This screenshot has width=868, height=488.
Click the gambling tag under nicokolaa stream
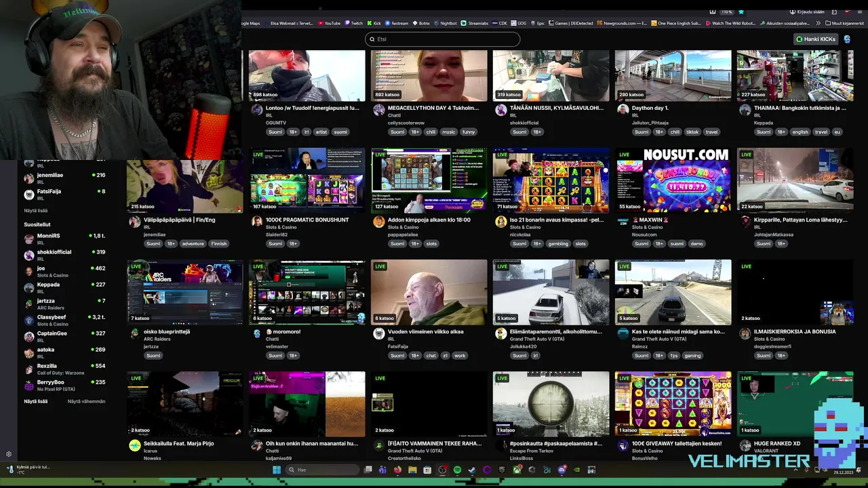point(558,243)
